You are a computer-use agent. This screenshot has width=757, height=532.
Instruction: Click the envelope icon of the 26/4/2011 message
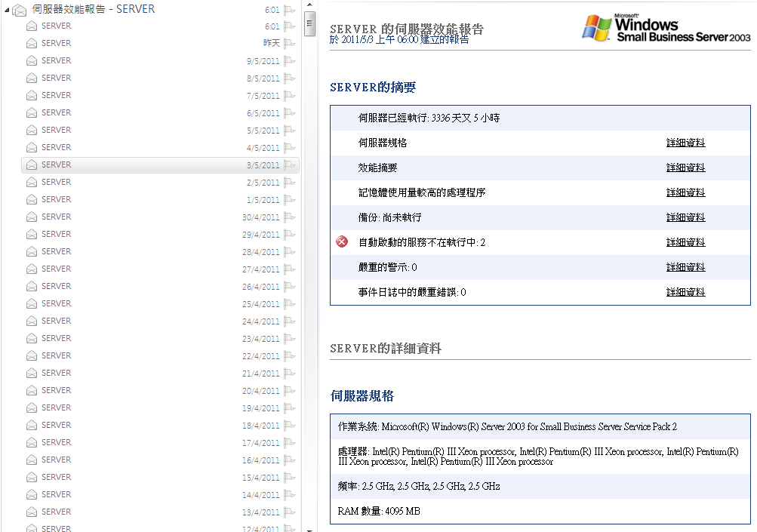coord(32,286)
